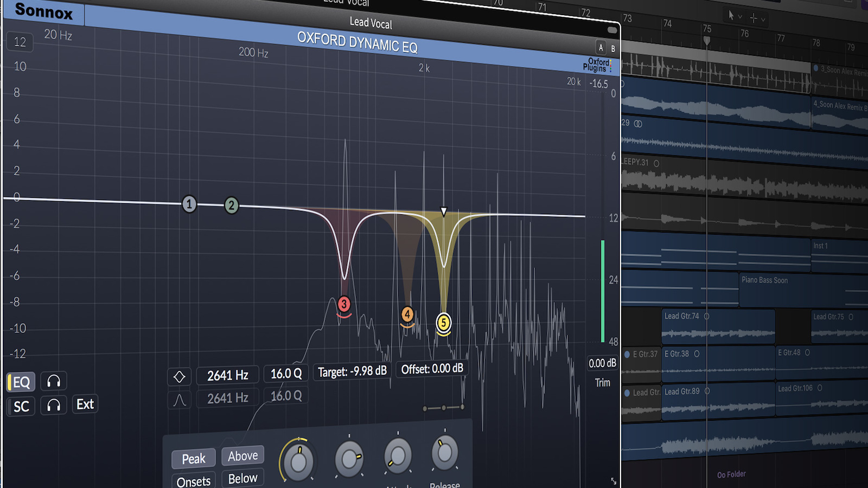Select the Oo Folder region in DAW
The height and width of the screenshot is (488, 868).
pos(731,474)
